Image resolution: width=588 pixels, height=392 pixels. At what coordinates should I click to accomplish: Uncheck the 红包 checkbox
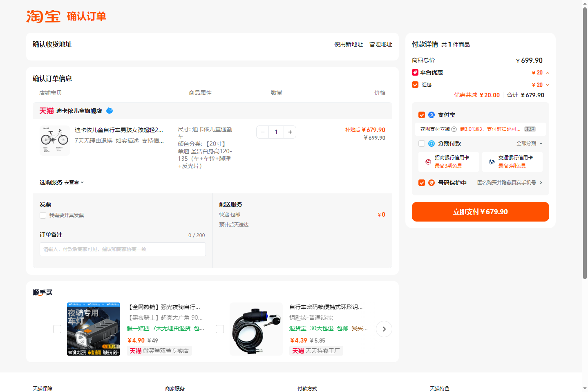point(415,85)
